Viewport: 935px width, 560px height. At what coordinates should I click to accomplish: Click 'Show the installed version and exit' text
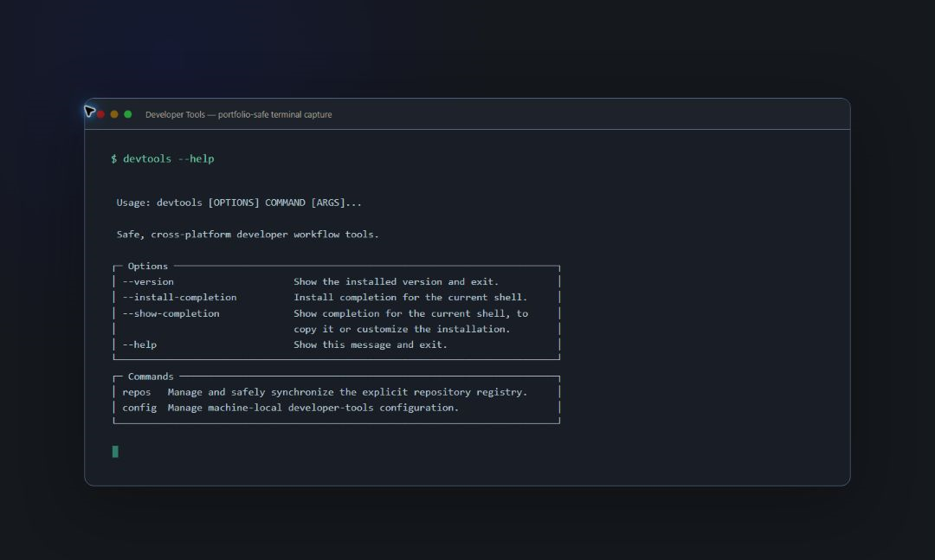click(396, 281)
